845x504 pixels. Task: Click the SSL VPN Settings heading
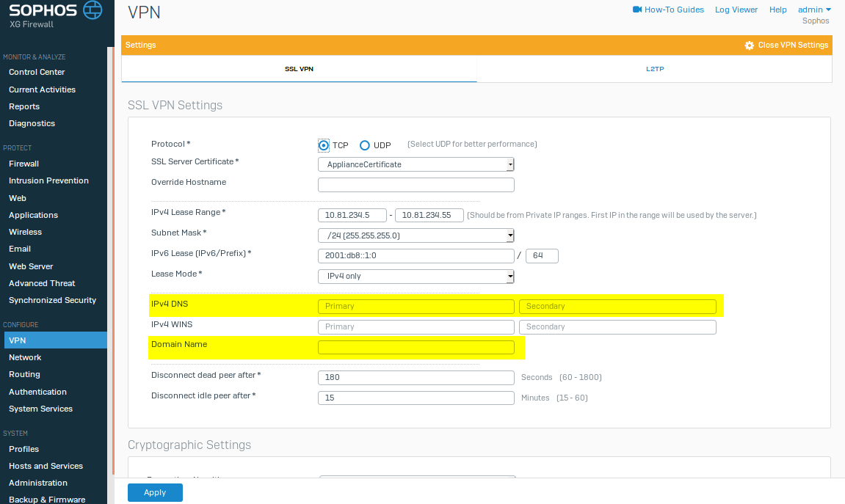(x=175, y=105)
